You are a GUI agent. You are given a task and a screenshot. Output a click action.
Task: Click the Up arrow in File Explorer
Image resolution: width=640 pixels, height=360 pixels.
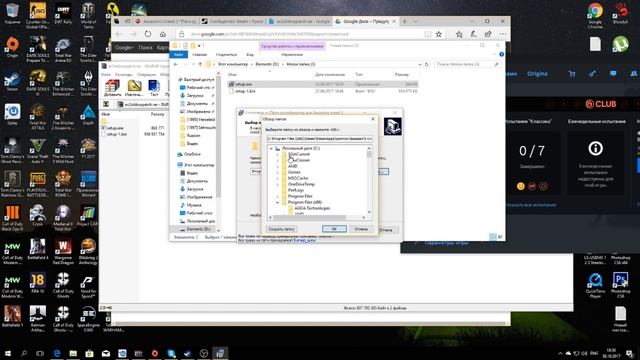pos(200,64)
